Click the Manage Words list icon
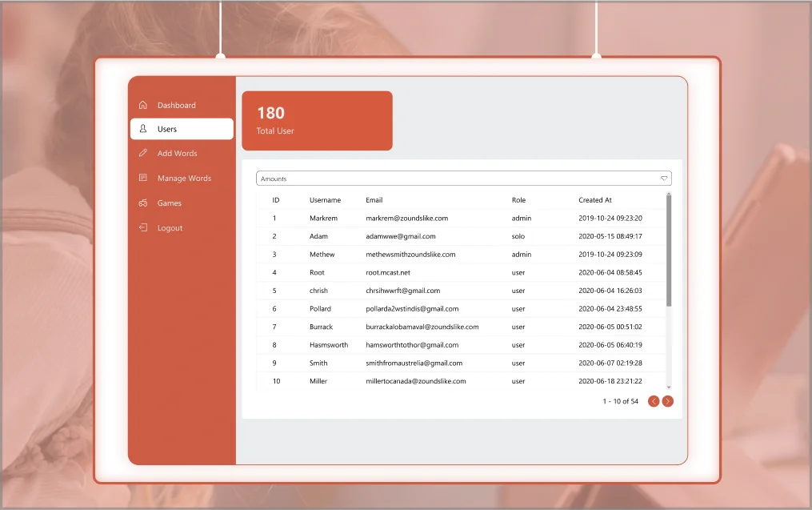 [142, 178]
